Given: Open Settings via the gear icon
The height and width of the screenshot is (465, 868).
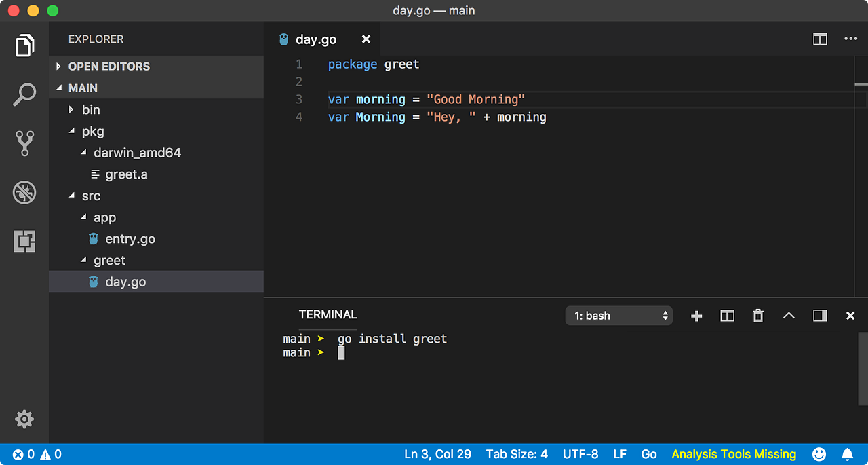Looking at the screenshot, I should pos(24,419).
